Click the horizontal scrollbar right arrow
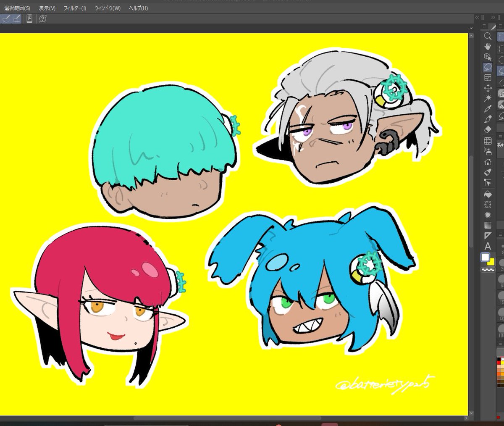 click(465, 418)
